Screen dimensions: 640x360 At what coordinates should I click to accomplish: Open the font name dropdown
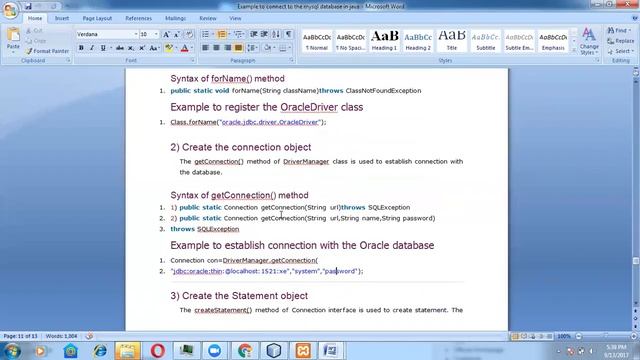[136, 35]
